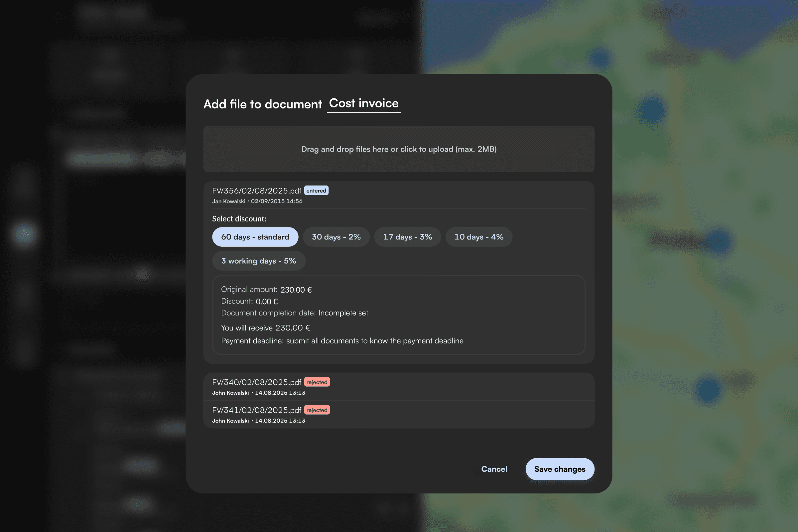Viewport: 798px width, 532px height.
Task: Choose the "10 days - 4%" discount option
Action: coord(479,237)
